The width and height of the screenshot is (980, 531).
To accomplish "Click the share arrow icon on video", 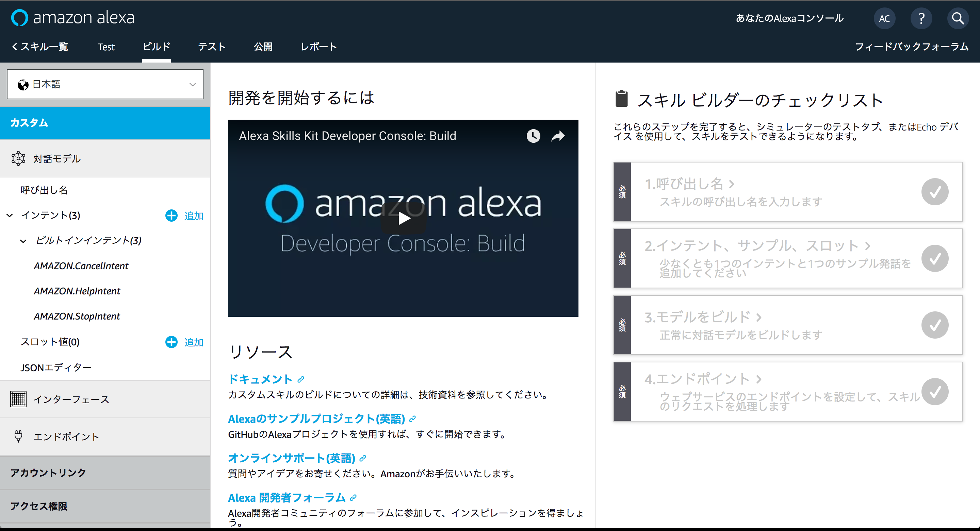I will [558, 136].
